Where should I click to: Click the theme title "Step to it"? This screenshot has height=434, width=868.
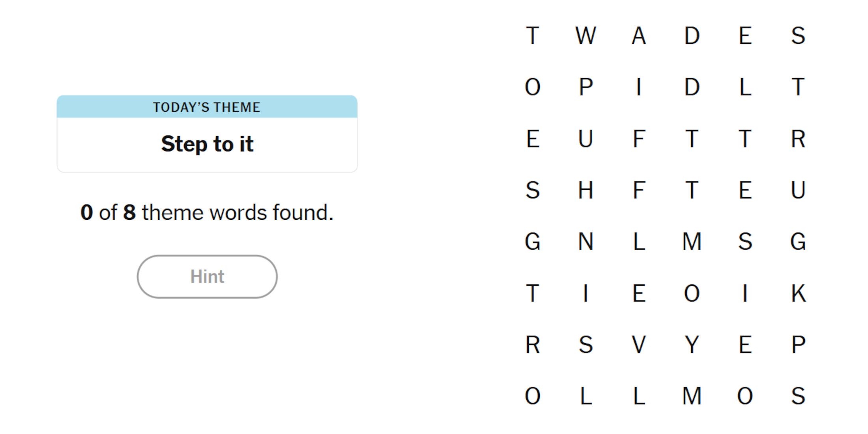pos(207,144)
